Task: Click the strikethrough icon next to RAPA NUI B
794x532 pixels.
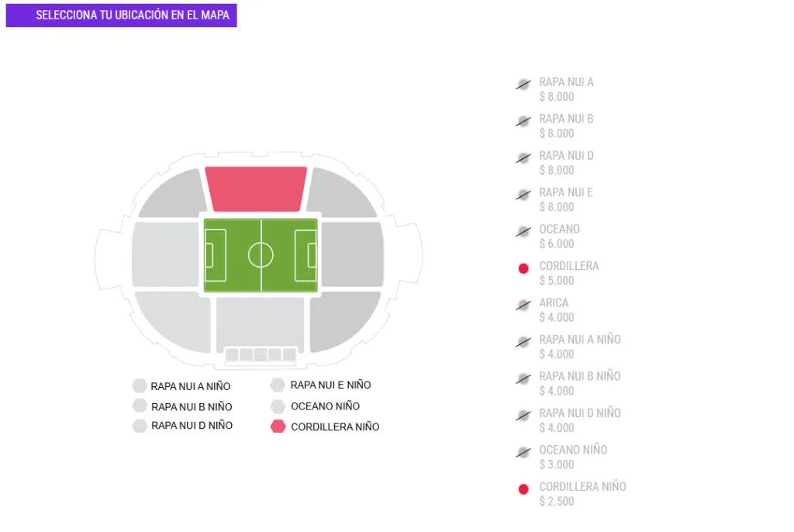Action: (523, 123)
